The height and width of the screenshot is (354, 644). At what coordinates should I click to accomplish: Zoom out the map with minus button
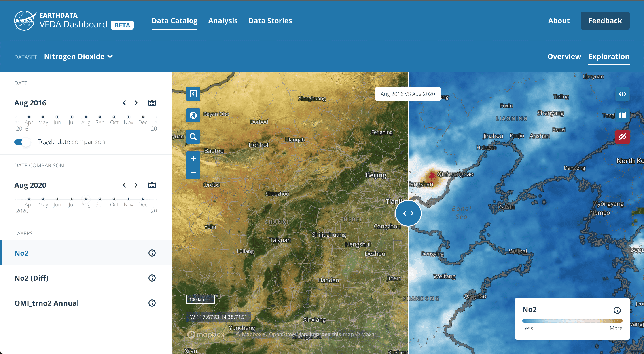pyautogui.click(x=193, y=172)
